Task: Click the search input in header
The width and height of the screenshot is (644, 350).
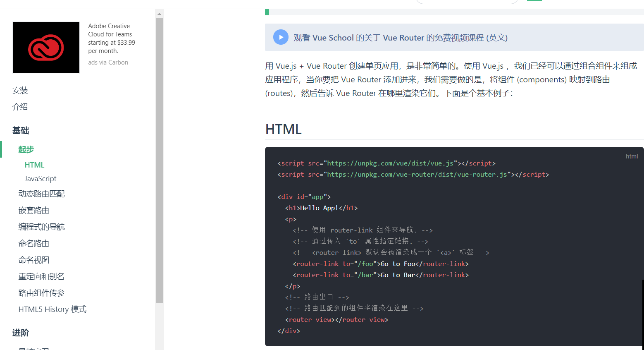Action: coord(467,2)
